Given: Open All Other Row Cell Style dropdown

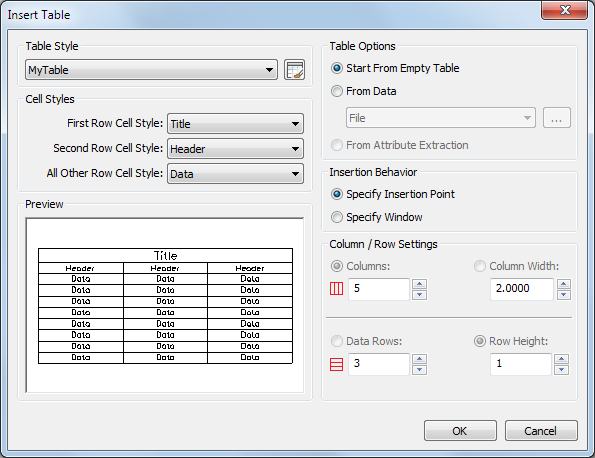Looking at the screenshot, I should coord(235,174).
